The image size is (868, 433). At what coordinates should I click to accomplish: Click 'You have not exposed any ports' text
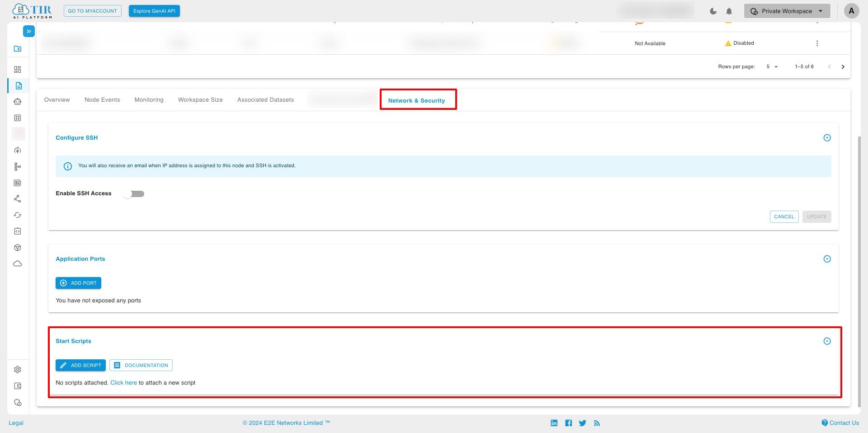coord(98,301)
